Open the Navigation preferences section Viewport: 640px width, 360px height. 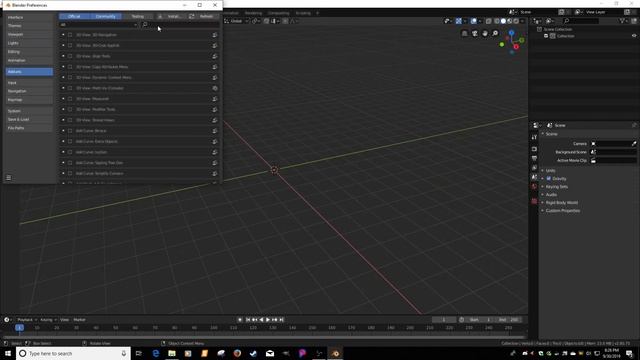[x=29, y=91]
